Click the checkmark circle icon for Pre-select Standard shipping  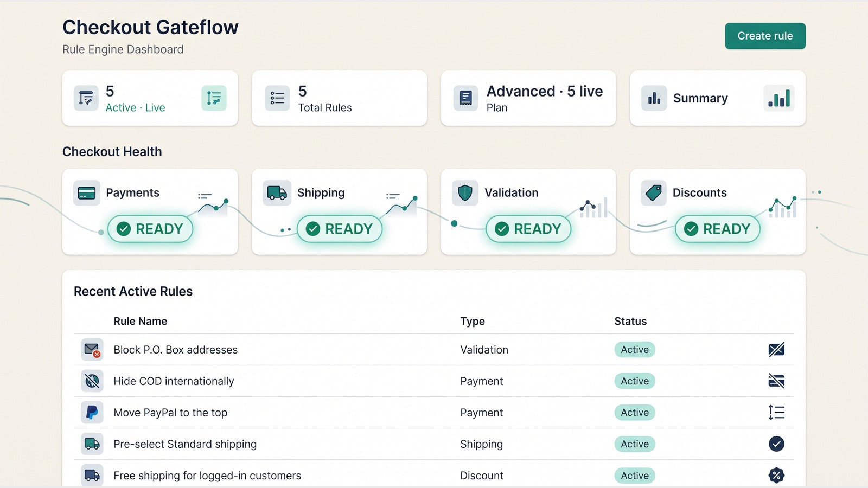[776, 444]
